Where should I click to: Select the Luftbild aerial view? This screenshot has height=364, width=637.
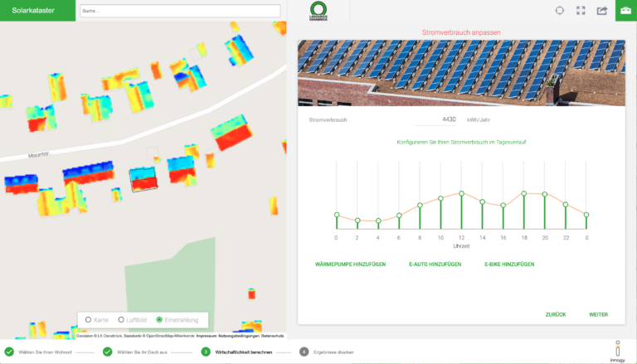(133, 320)
